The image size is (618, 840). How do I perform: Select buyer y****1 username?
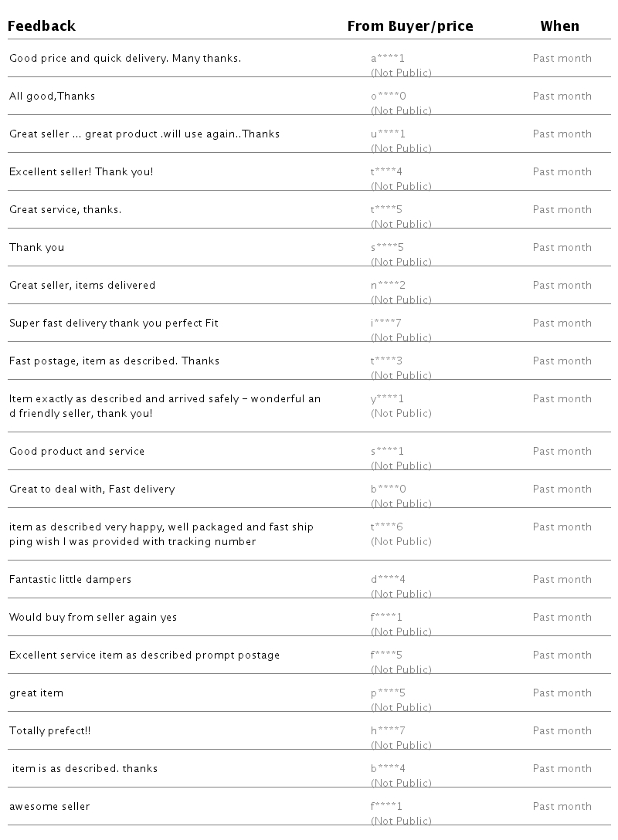(388, 399)
